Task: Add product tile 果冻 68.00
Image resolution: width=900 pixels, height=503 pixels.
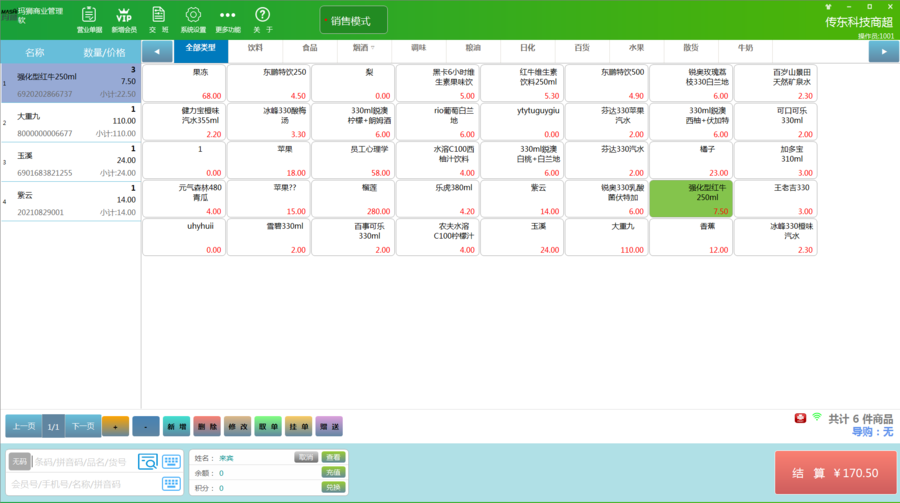Action: (x=184, y=83)
